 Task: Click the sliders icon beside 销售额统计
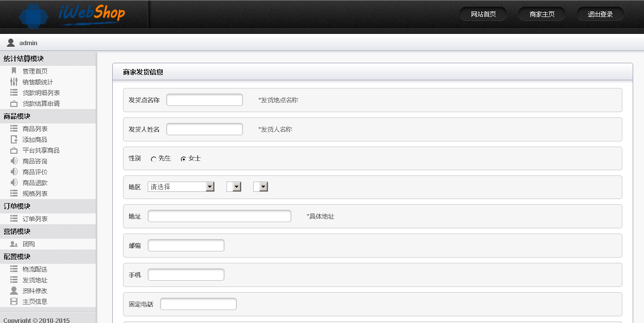[x=14, y=82]
